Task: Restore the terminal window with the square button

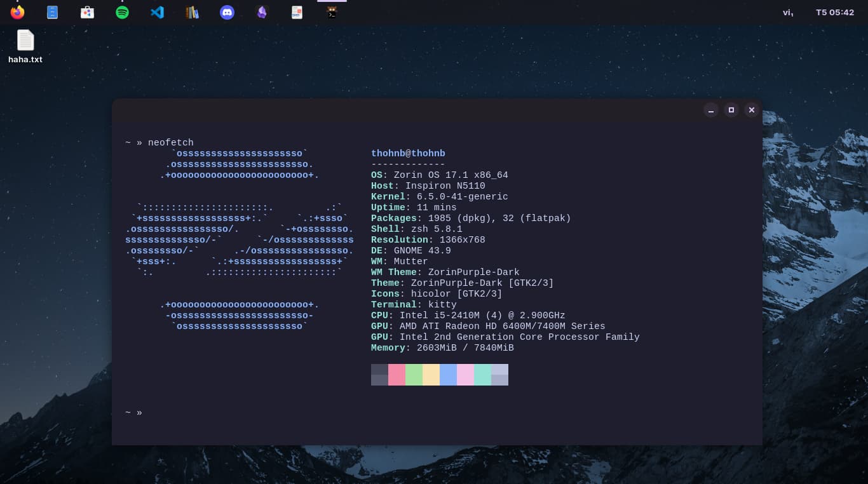Action: tap(731, 110)
